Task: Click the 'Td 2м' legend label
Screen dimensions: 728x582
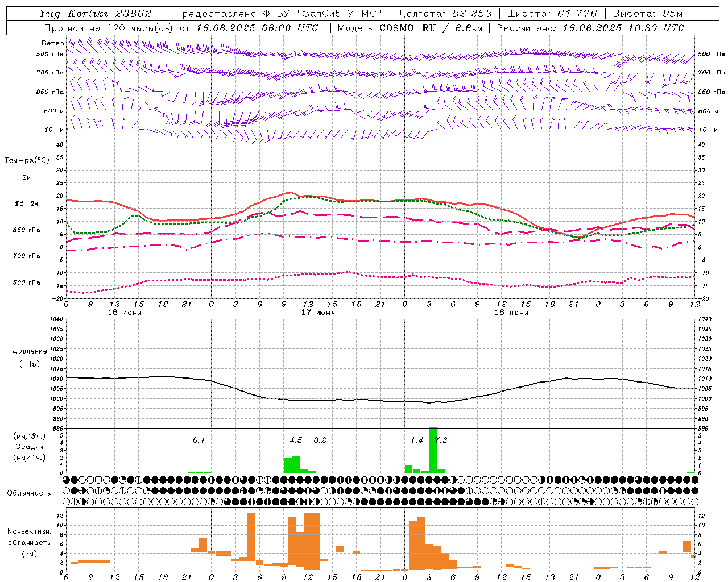Action: click(27, 203)
